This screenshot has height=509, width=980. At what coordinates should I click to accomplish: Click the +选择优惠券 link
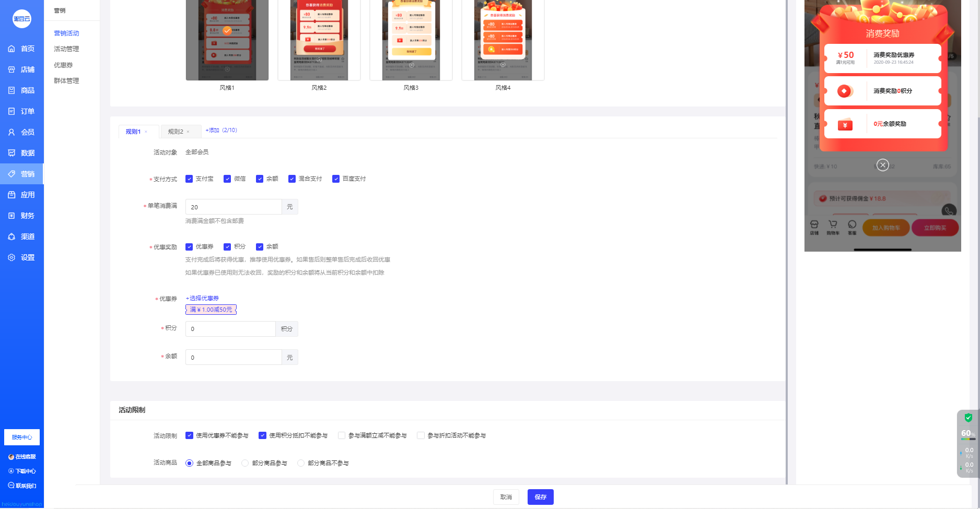[202, 298]
